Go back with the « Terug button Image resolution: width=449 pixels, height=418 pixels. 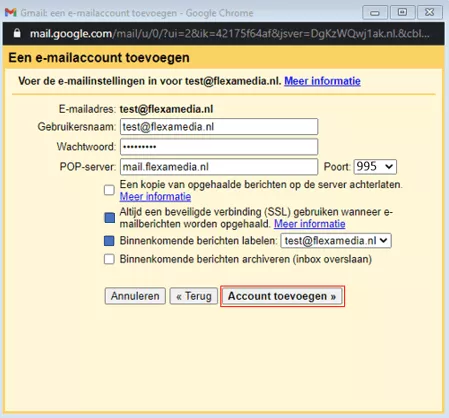(194, 296)
